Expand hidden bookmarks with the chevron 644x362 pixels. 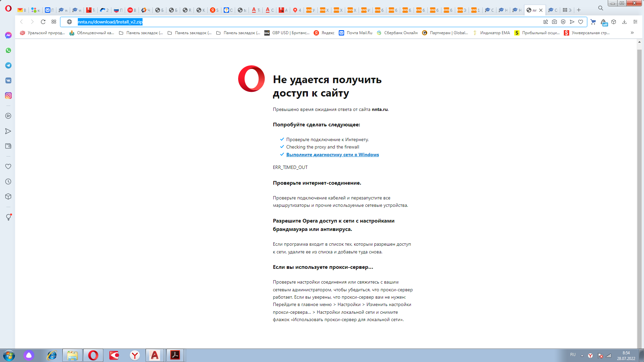632,33
